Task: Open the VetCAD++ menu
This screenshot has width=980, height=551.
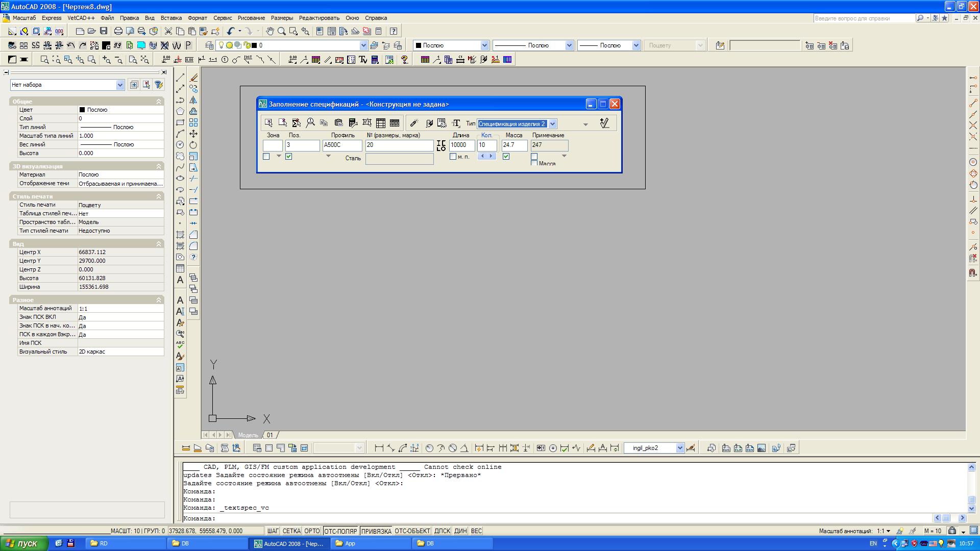Action: pos(81,18)
